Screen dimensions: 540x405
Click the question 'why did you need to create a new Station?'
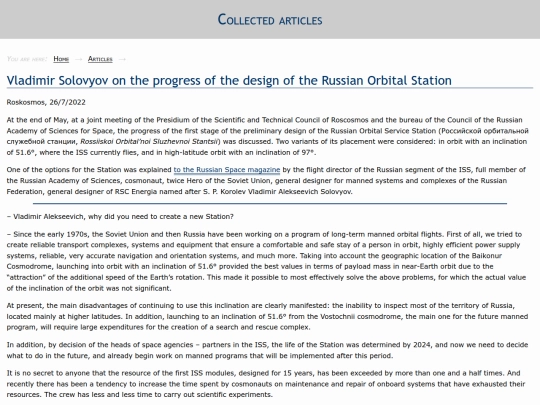coord(161,217)
